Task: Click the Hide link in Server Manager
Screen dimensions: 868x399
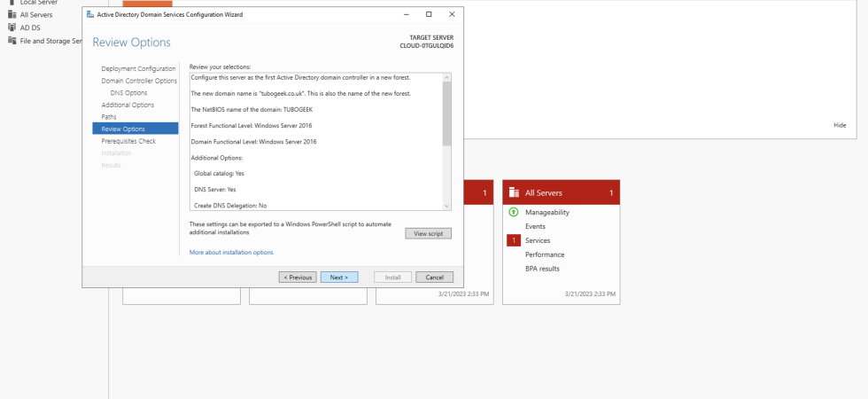Action: 840,125
